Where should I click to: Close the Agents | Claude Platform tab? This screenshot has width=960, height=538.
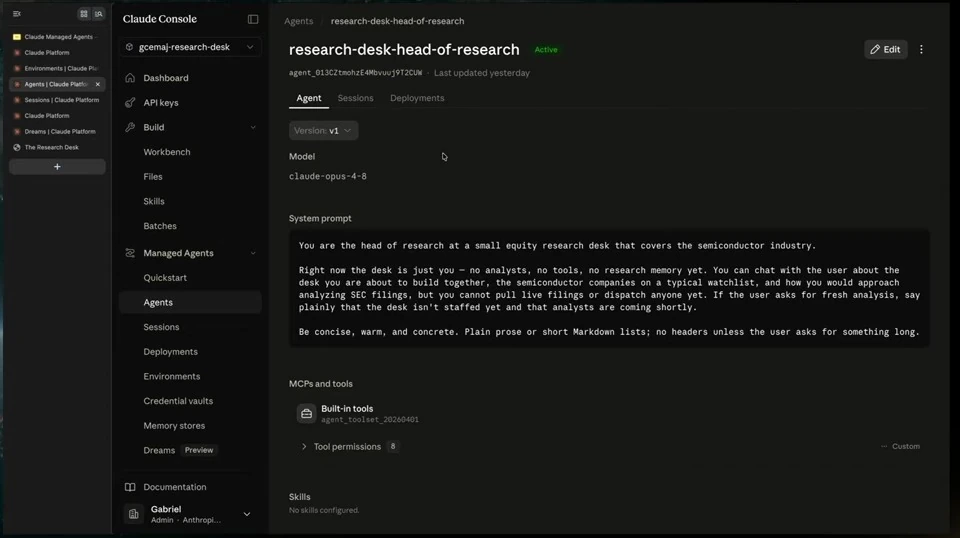click(x=98, y=84)
